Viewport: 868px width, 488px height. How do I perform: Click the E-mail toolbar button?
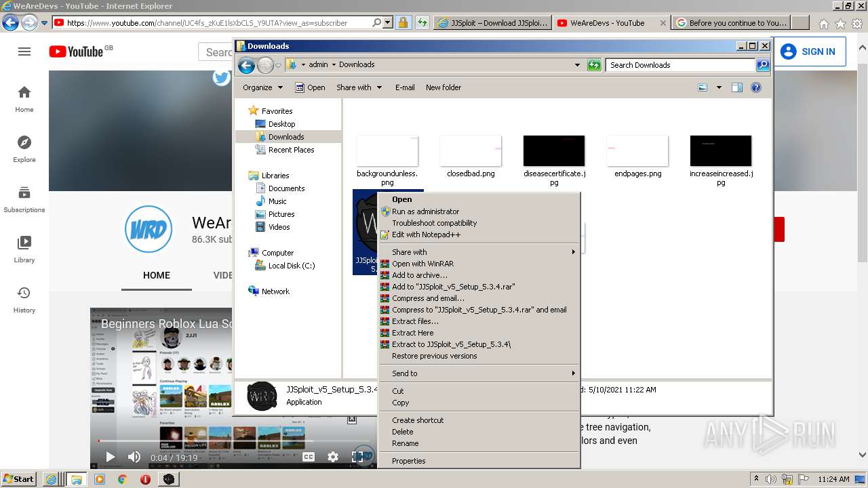tap(405, 87)
